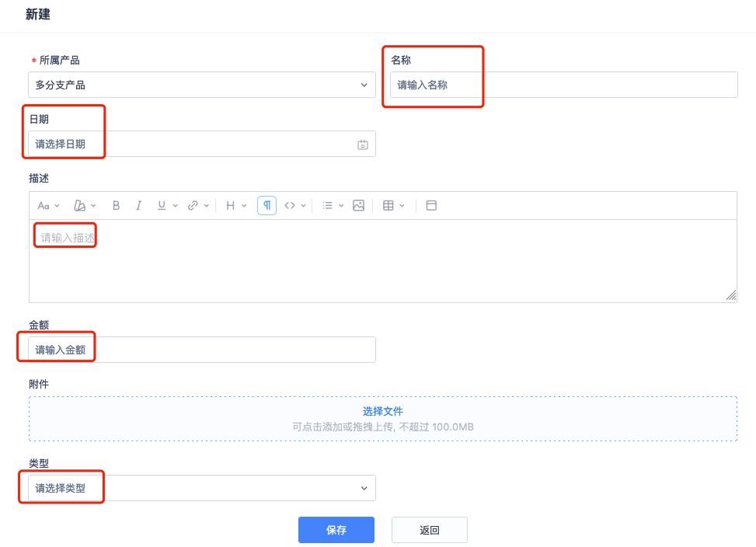
Task: Click the bullet list icon
Action: pyautogui.click(x=327, y=206)
